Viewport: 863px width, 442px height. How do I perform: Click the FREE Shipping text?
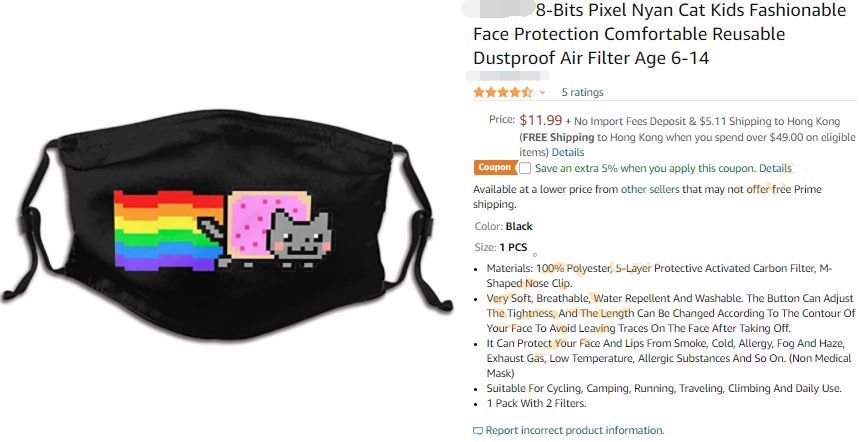click(558, 137)
